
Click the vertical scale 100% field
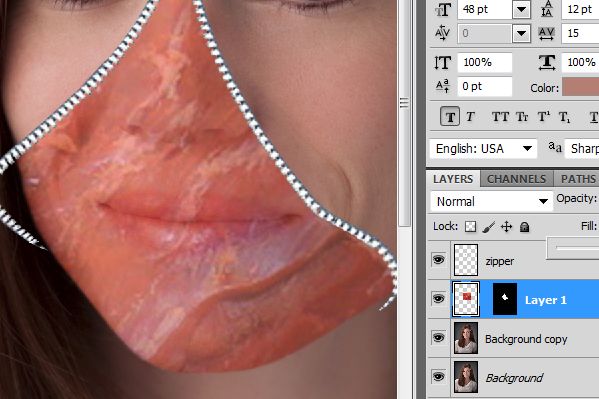click(x=485, y=62)
